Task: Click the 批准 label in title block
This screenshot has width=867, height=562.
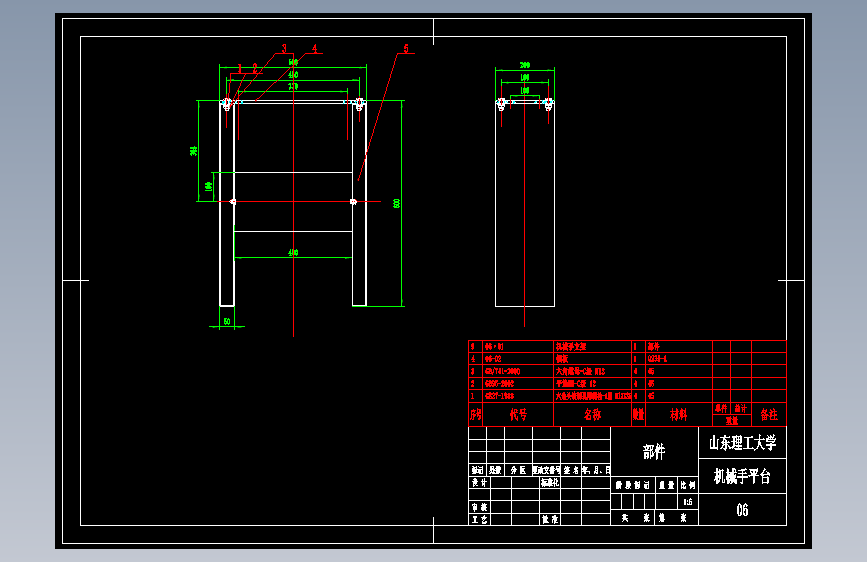Action: click(x=550, y=519)
